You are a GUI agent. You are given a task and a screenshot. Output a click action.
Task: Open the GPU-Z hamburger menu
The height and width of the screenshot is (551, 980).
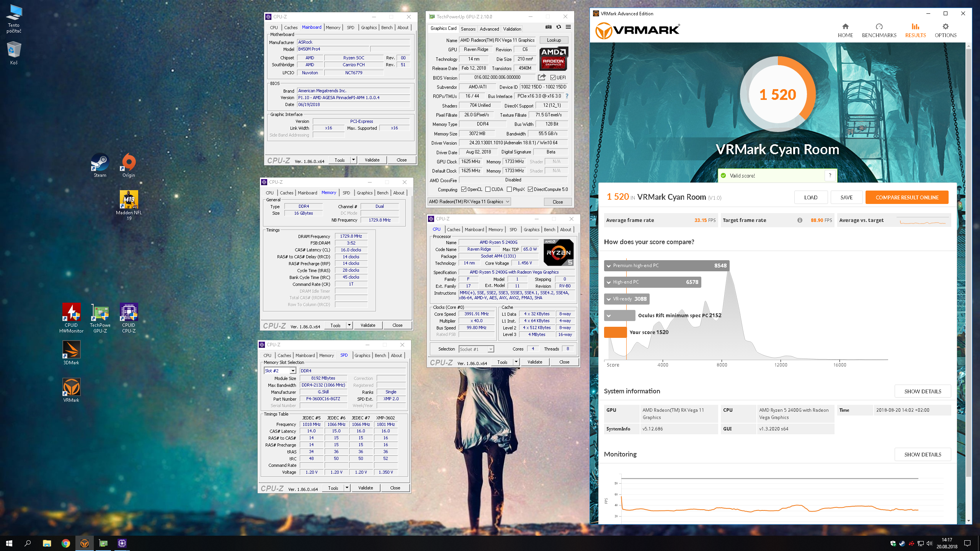pos(568,27)
